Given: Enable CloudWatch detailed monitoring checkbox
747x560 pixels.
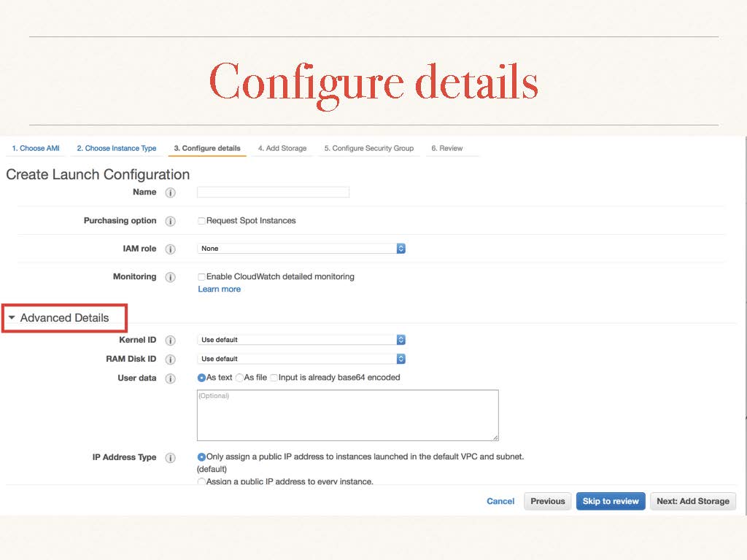Looking at the screenshot, I should (202, 277).
